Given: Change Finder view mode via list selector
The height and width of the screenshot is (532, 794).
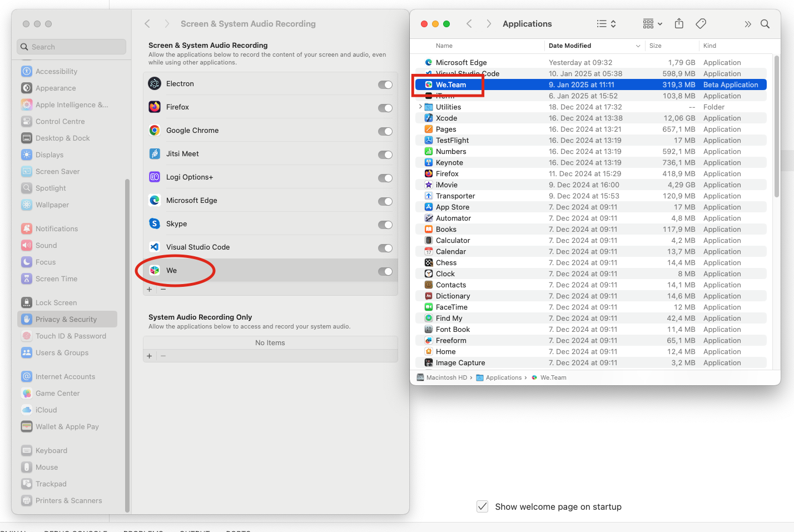Looking at the screenshot, I should (x=606, y=24).
